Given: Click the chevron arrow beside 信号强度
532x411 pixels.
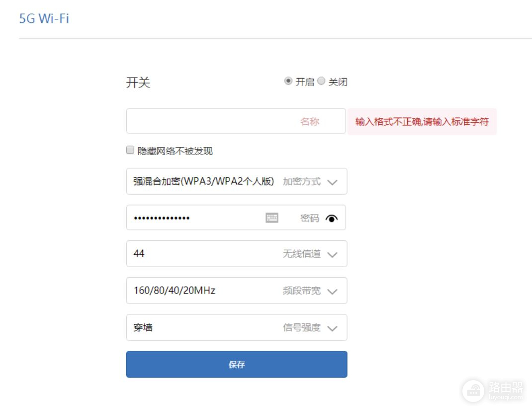Looking at the screenshot, I should pyautogui.click(x=333, y=328).
